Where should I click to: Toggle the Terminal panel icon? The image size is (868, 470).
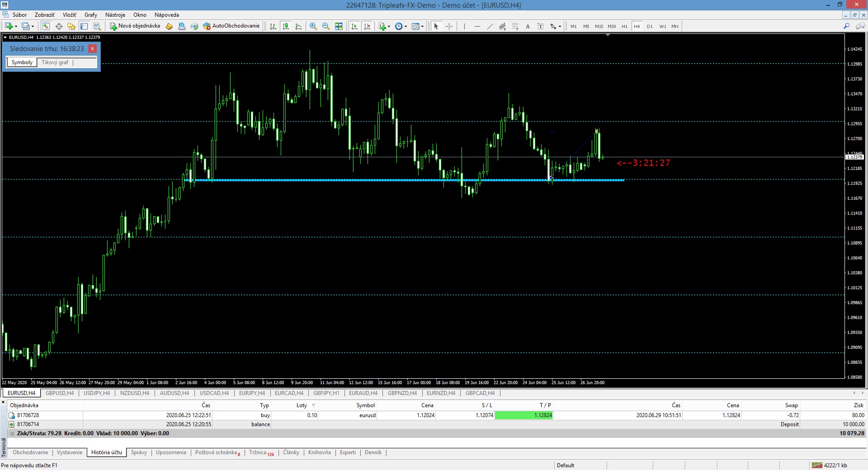(84, 26)
